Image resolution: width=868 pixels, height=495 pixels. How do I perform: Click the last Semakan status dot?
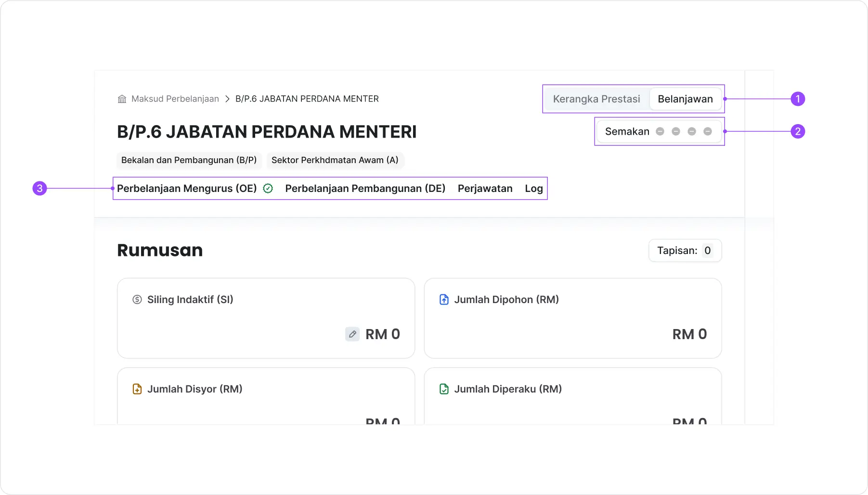[708, 132]
